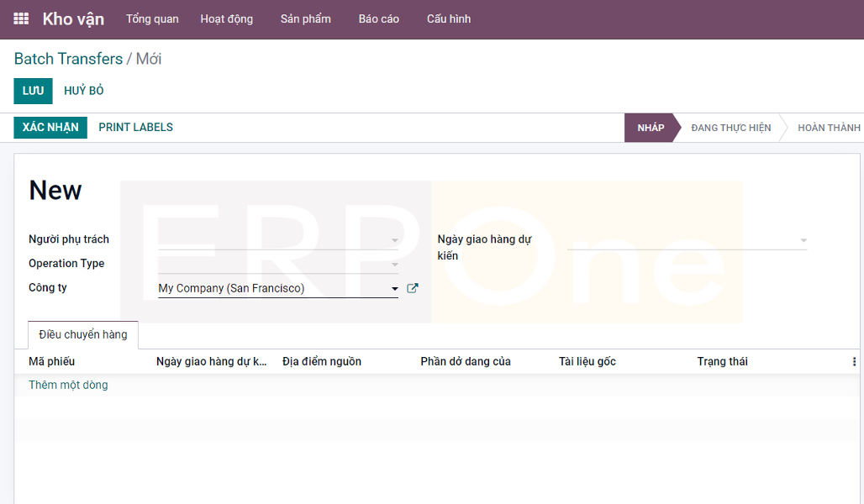Go back via Batch Transfers breadcrumb
864x504 pixels.
[68, 59]
